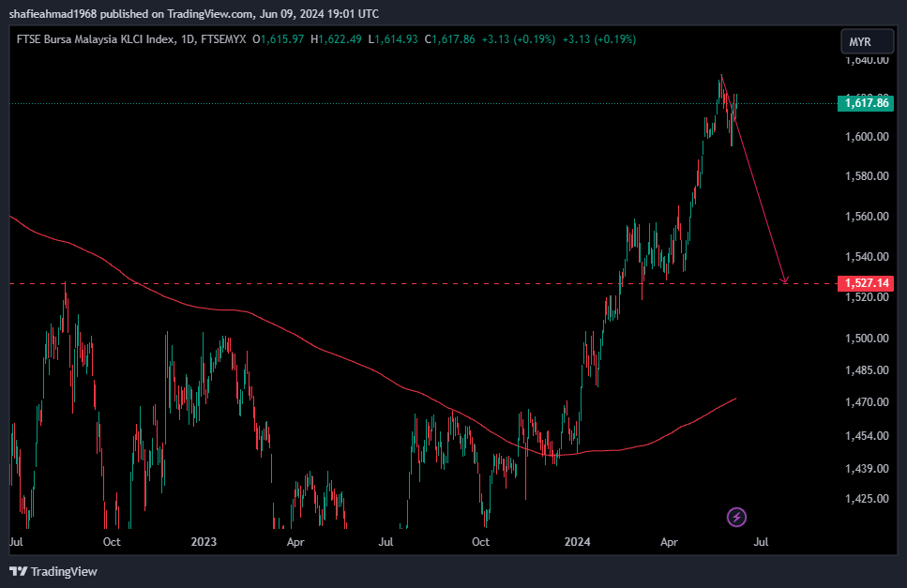
Task: Click the 1,485.00 price axis label
Action: (x=867, y=369)
